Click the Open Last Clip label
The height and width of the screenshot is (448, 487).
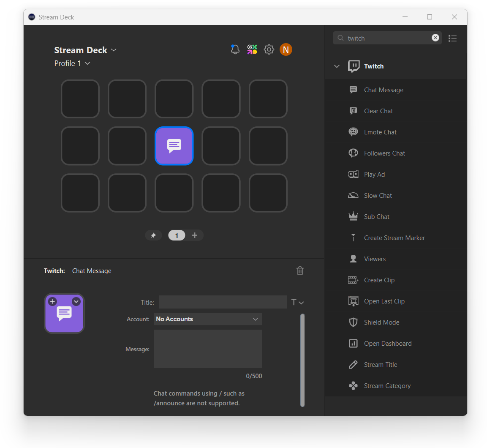[384, 301]
